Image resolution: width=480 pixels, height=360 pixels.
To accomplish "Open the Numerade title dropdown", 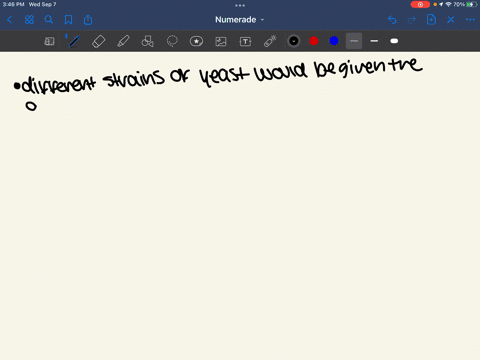I will pyautogui.click(x=239, y=20).
